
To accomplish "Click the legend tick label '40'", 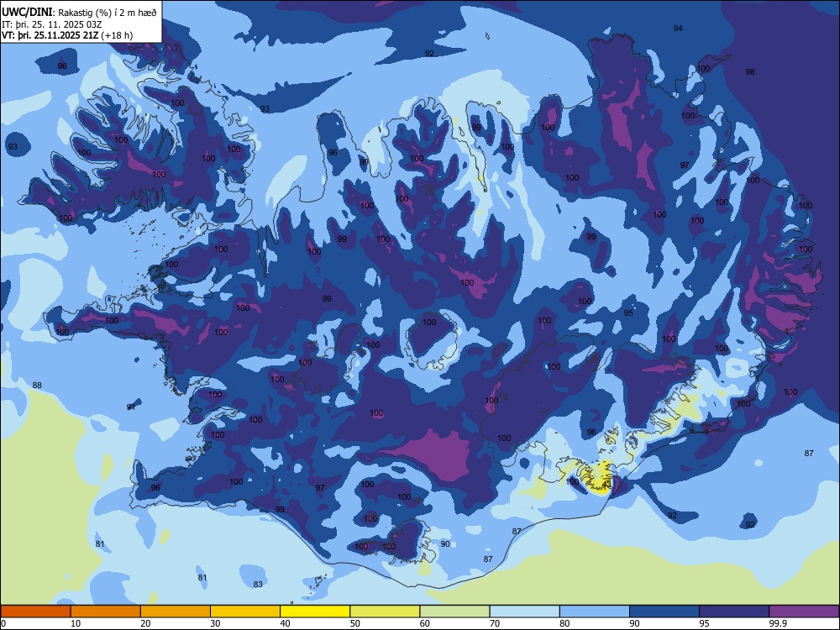I will [x=285, y=623].
